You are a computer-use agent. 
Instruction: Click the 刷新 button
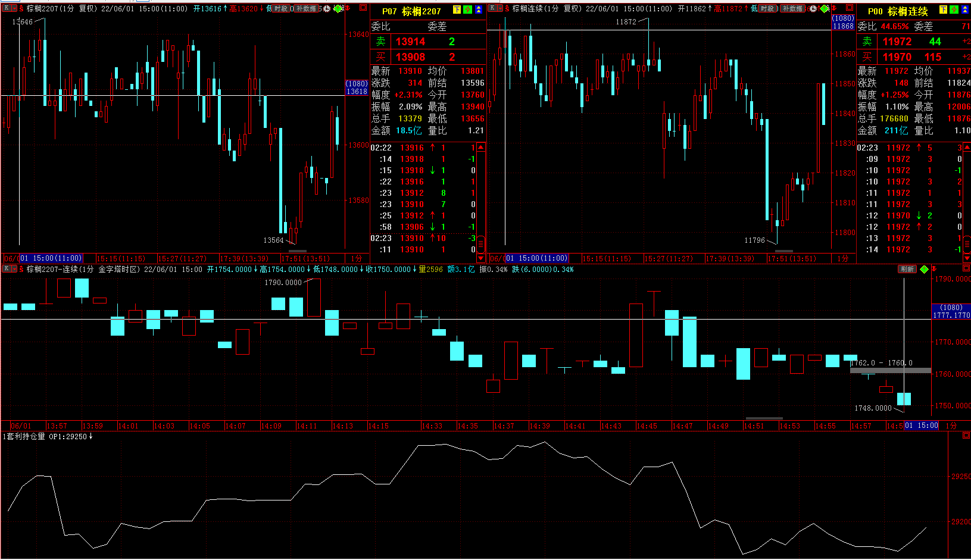pos(907,270)
